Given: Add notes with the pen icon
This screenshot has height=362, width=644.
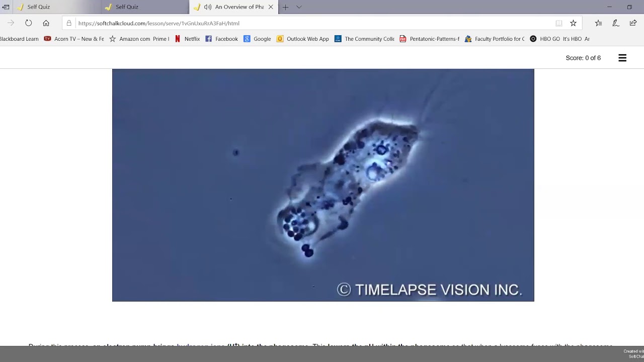Looking at the screenshot, I should (x=615, y=23).
